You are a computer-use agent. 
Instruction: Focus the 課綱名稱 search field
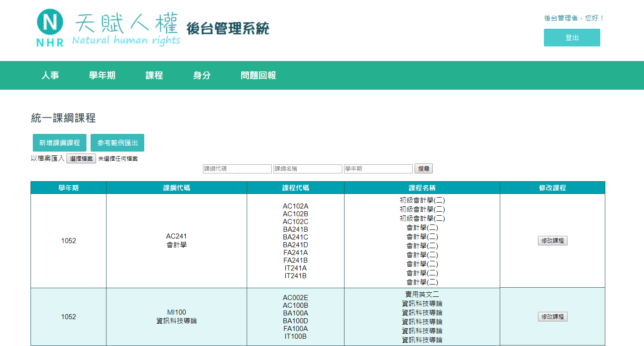pyautogui.click(x=308, y=169)
